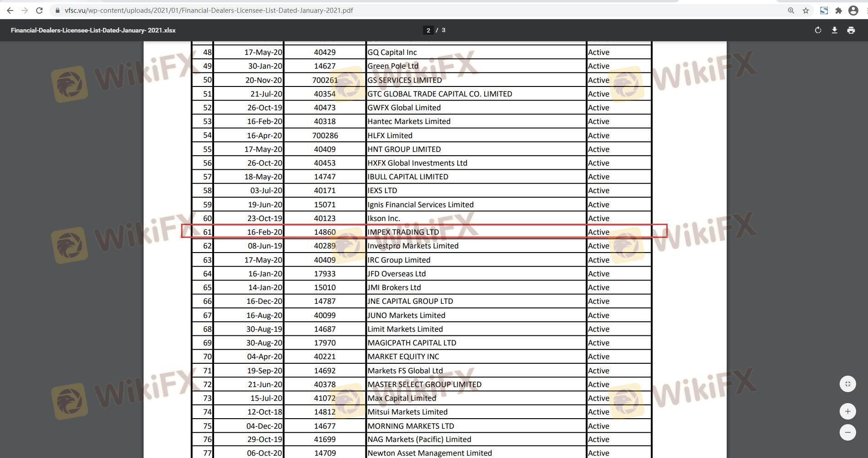Print the PDF document
This screenshot has height=458, width=868.
(851, 30)
